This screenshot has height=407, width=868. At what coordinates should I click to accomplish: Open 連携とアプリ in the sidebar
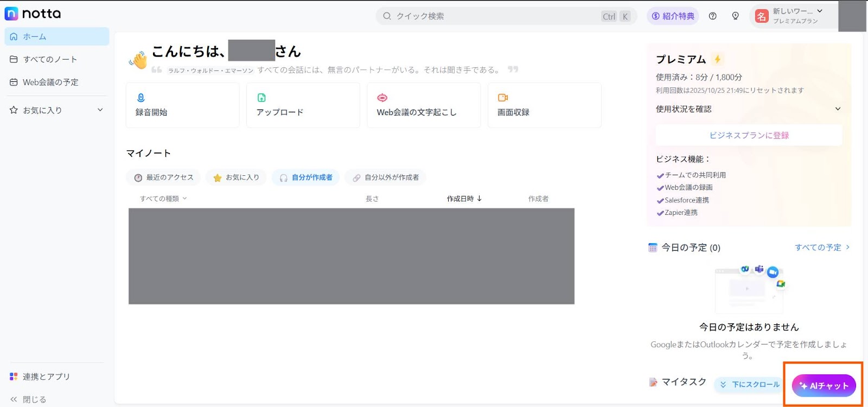point(46,377)
